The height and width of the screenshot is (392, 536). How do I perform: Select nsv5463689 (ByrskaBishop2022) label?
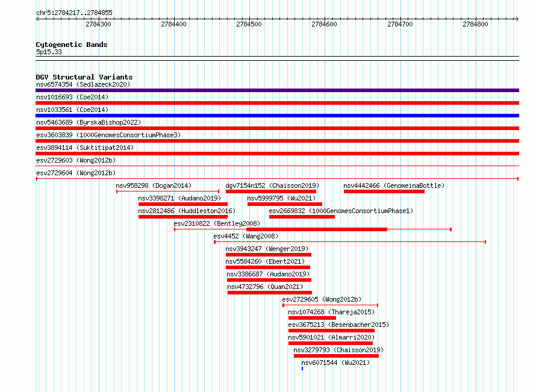tap(89, 122)
